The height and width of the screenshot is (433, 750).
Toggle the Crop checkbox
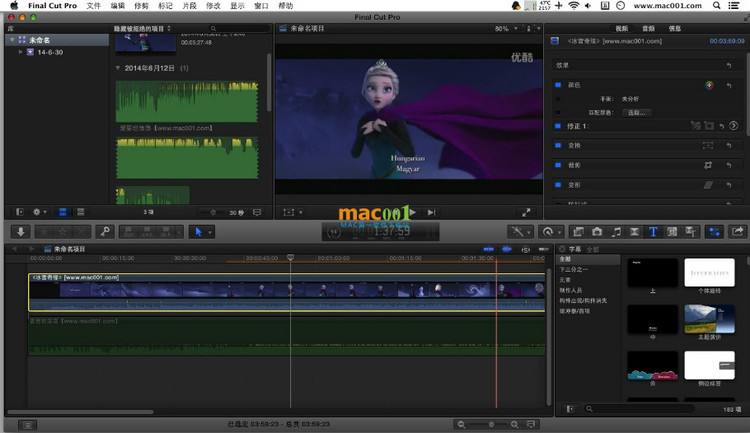pyautogui.click(x=558, y=165)
